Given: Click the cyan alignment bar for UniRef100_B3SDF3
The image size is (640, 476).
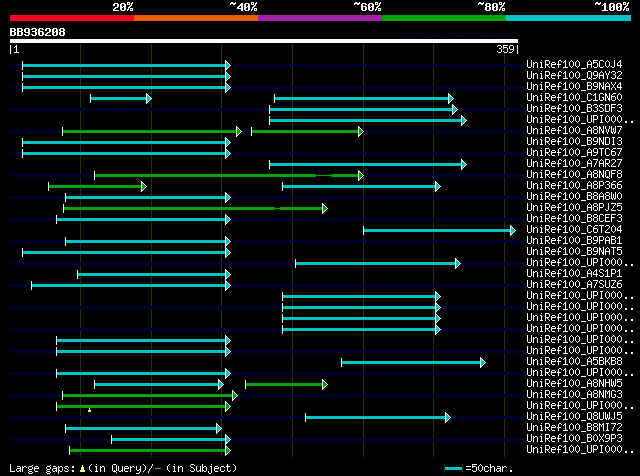Looking at the screenshot, I should (363, 109).
